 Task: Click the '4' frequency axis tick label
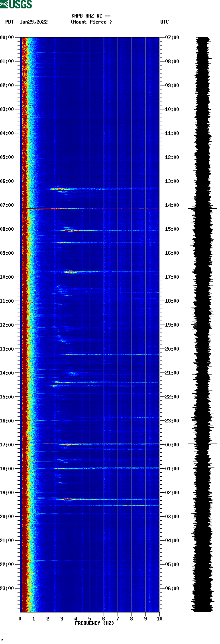point(76,619)
